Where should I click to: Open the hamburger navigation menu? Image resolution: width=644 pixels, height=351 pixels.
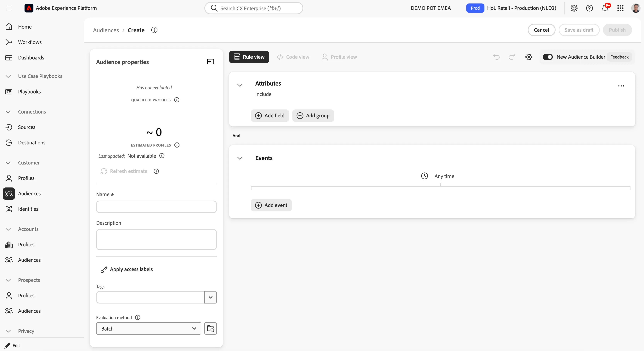9,8
